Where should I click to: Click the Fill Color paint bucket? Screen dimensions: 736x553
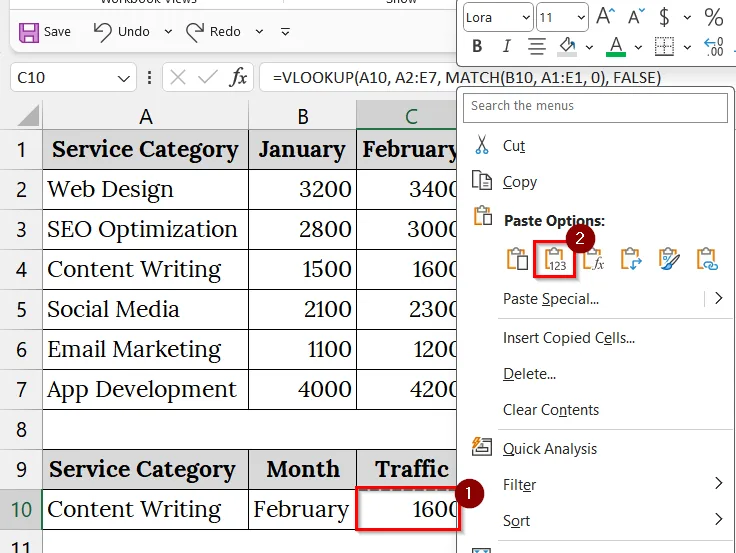(x=567, y=46)
